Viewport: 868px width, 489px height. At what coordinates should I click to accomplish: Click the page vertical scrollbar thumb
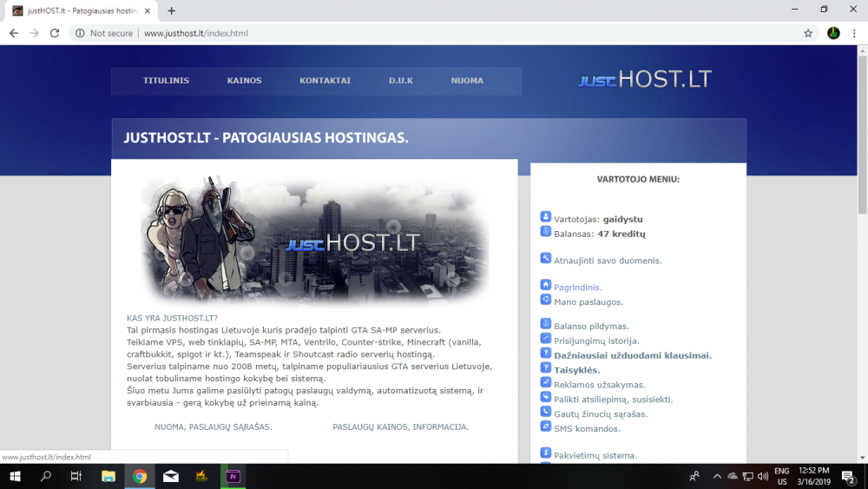coord(863,134)
